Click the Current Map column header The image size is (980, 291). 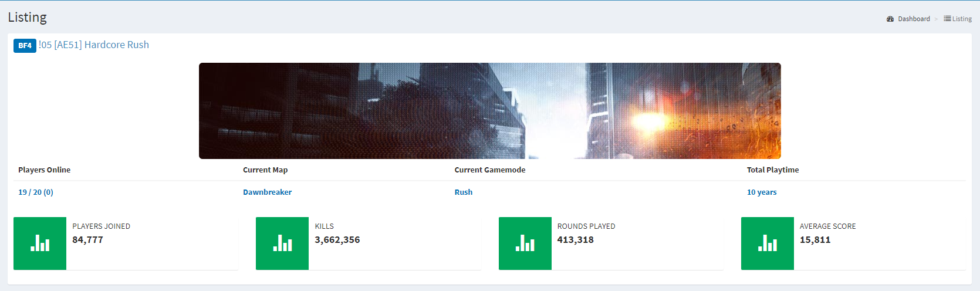click(x=265, y=170)
